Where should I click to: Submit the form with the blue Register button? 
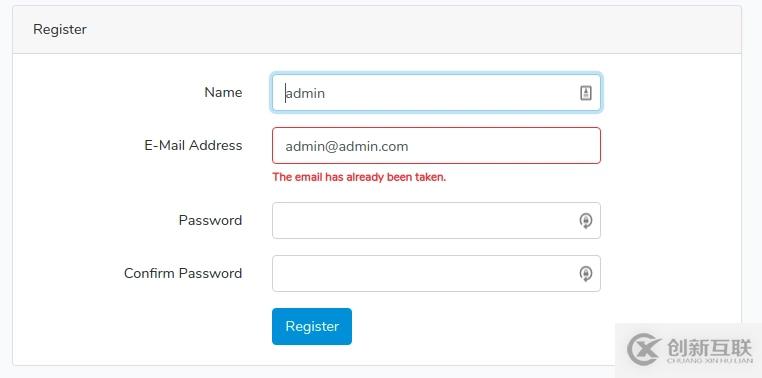pos(312,326)
